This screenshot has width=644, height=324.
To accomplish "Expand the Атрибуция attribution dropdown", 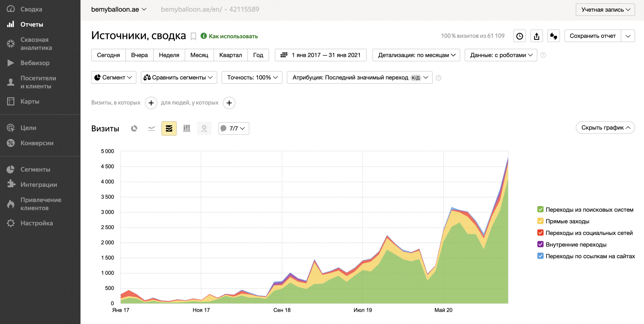I will click(x=359, y=78).
